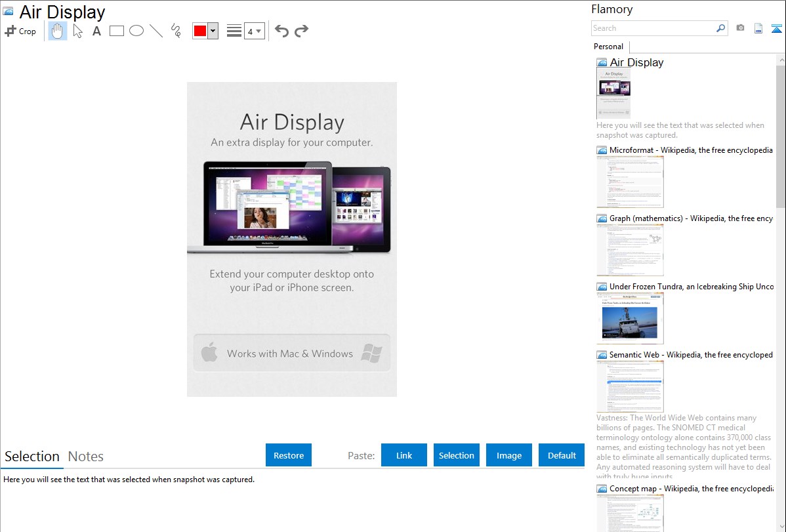The height and width of the screenshot is (532, 786).
Task: Pick the text annotation tool
Action: (96, 31)
